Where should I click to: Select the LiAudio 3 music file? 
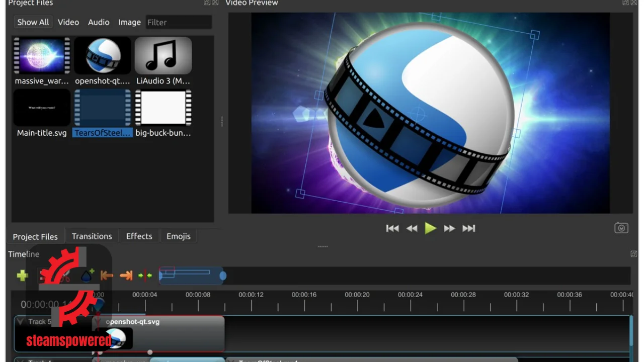164,61
